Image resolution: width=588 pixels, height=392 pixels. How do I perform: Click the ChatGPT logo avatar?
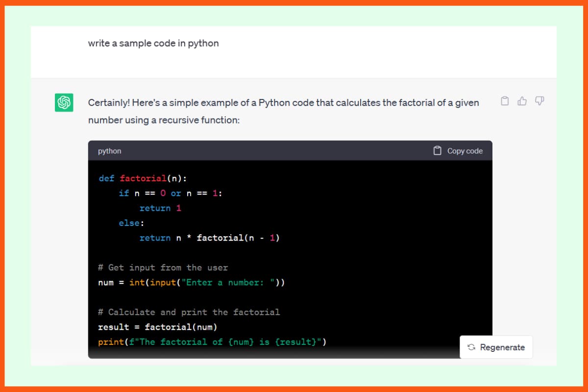pyautogui.click(x=64, y=102)
